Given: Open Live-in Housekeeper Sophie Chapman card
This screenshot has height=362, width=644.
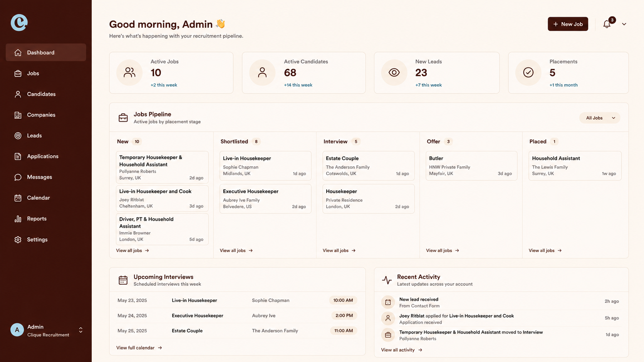Looking at the screenshot, I should (x=265, y=165).
